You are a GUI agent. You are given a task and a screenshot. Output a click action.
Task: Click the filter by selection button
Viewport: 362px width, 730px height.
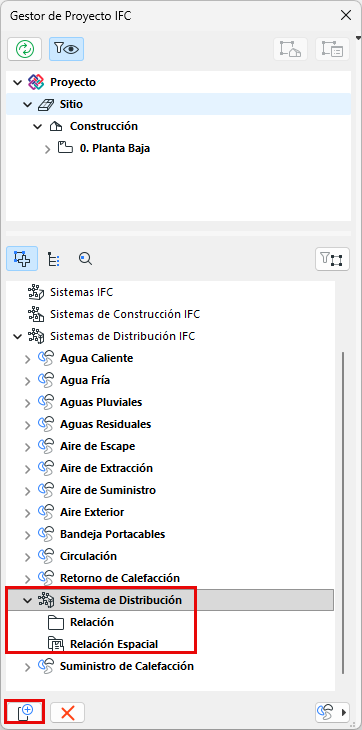point(332,259)
